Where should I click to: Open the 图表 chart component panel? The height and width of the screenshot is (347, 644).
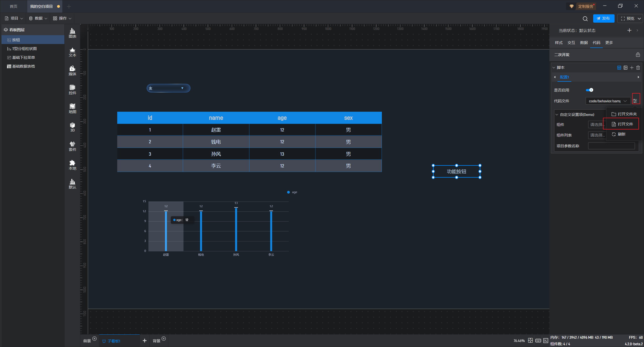tap(72, 33)
